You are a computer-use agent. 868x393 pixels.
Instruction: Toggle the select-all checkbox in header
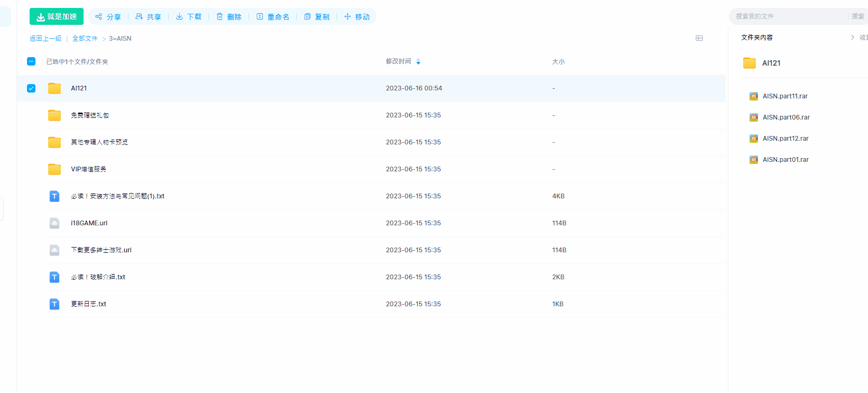click(x=31, y=61)
